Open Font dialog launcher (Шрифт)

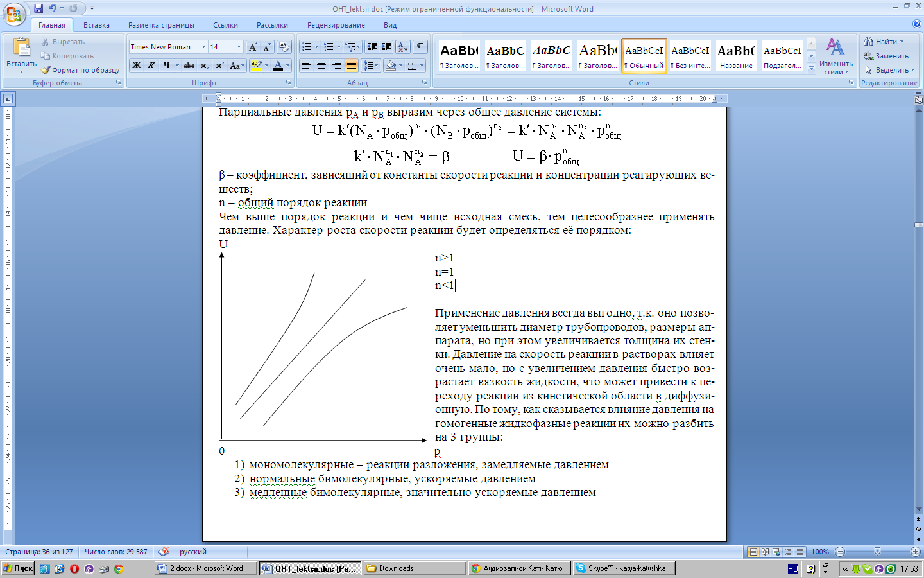[x=289, y=83]
